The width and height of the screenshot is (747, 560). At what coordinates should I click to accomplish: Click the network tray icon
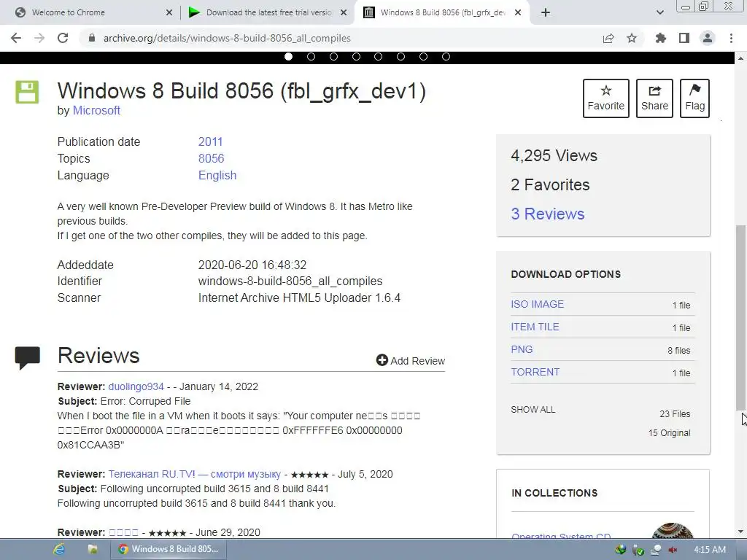point(656,550)
